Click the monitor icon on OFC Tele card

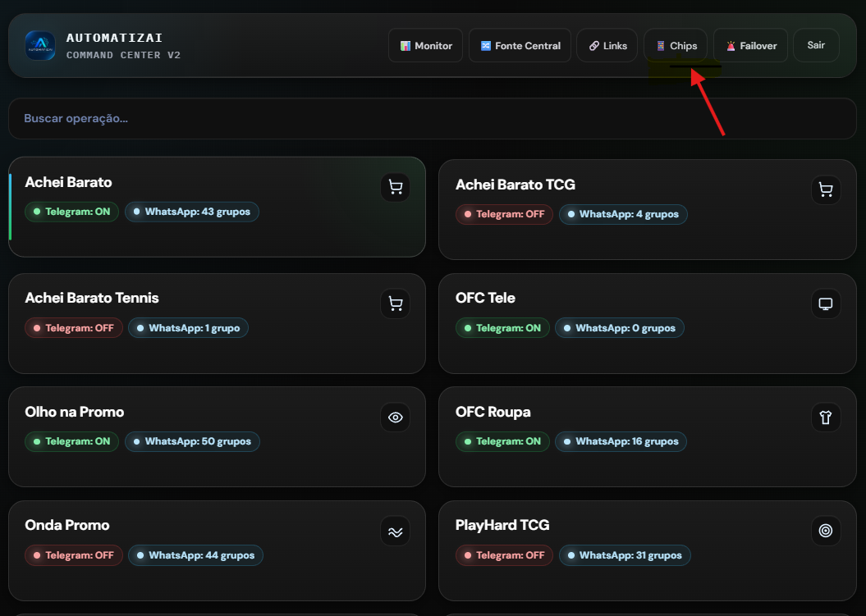(826, 303)
